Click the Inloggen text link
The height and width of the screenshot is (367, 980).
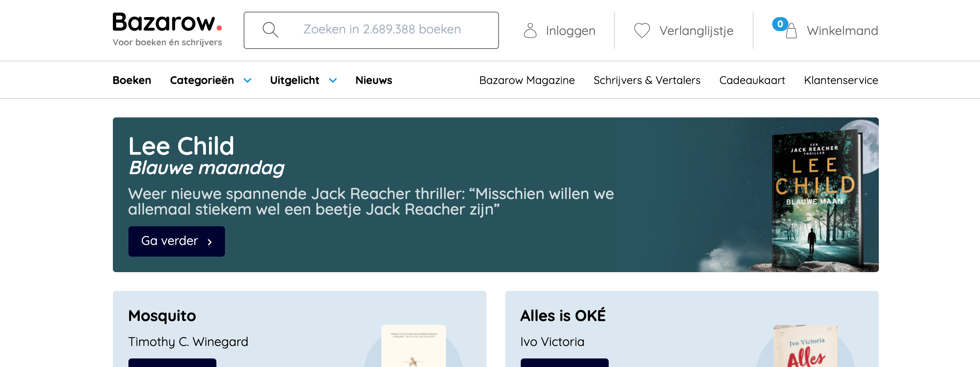pos(570,31)
